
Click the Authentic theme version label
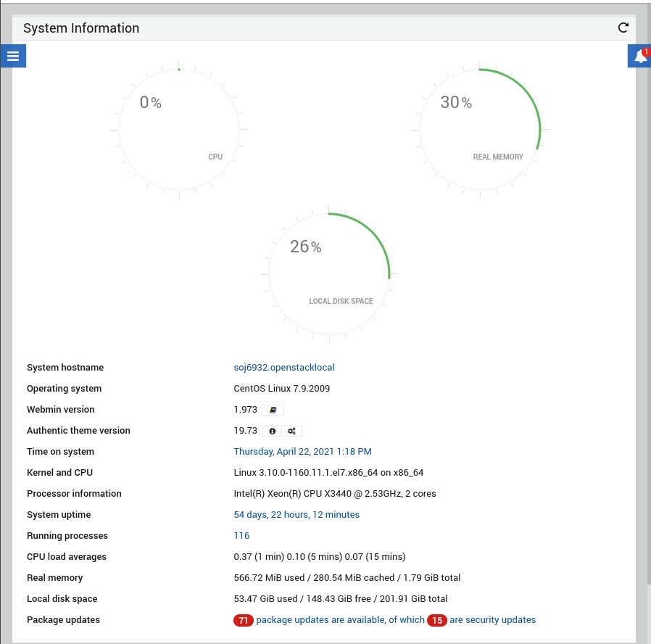coord(78,431)
